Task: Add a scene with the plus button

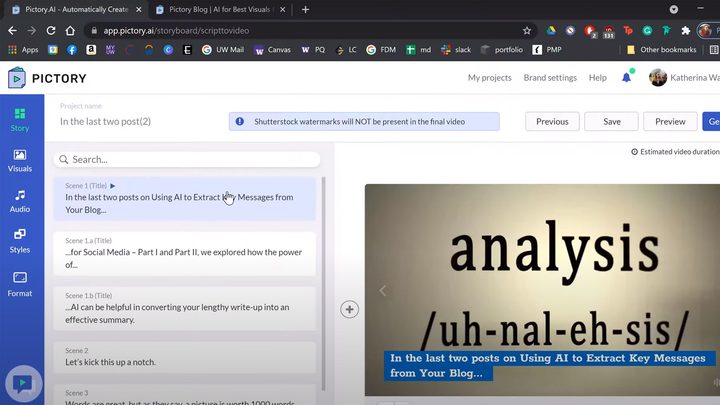Action: coord(349,309)
